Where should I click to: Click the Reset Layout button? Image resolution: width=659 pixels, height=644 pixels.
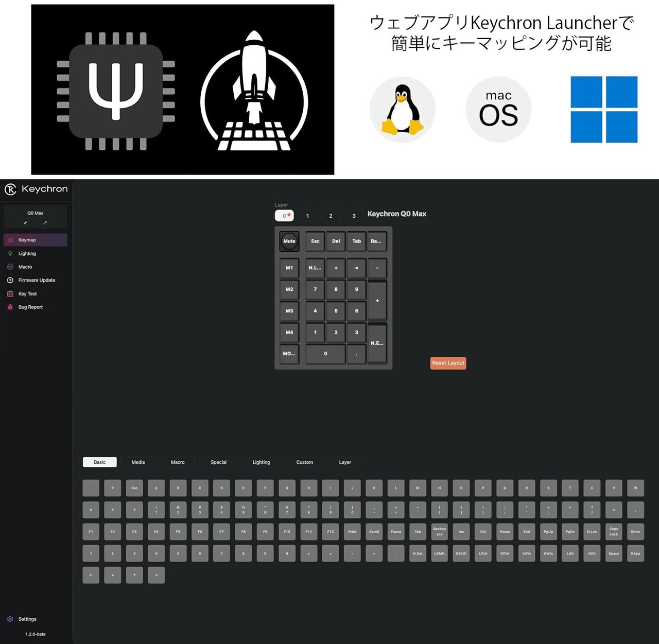[x=448, y=363]
